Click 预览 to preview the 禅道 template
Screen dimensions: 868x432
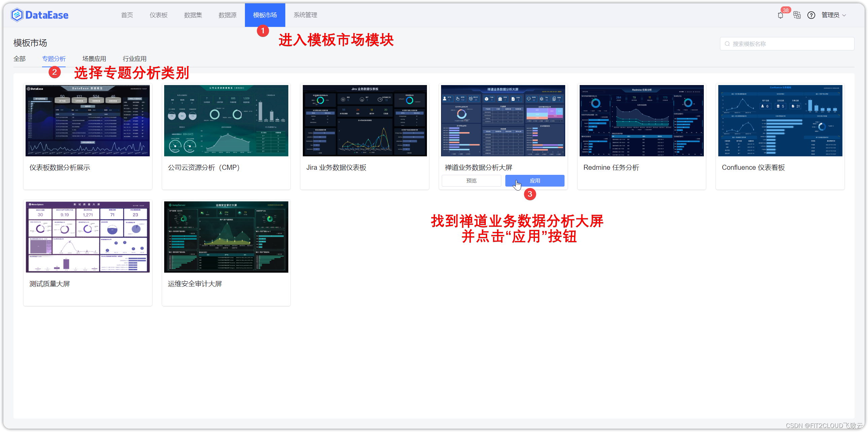pyautogui.click(x=471, y=181)
